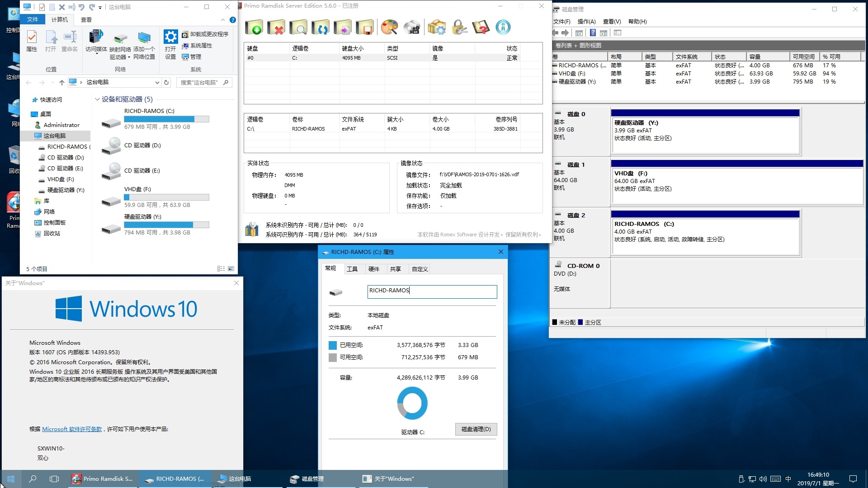Click the disc and camera image tool icon

[411, 27]
